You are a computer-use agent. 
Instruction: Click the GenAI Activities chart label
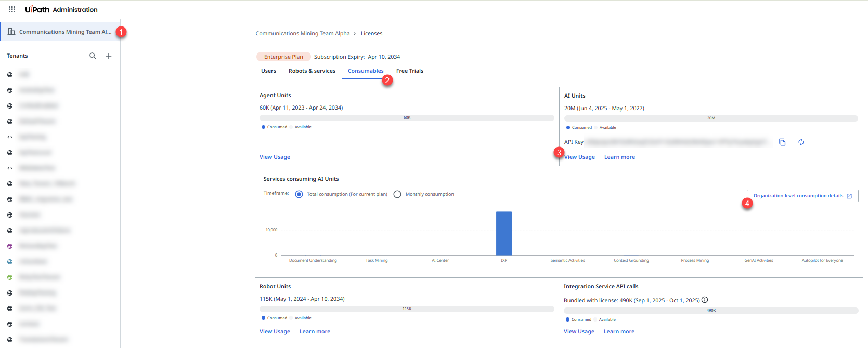(759, 260)
